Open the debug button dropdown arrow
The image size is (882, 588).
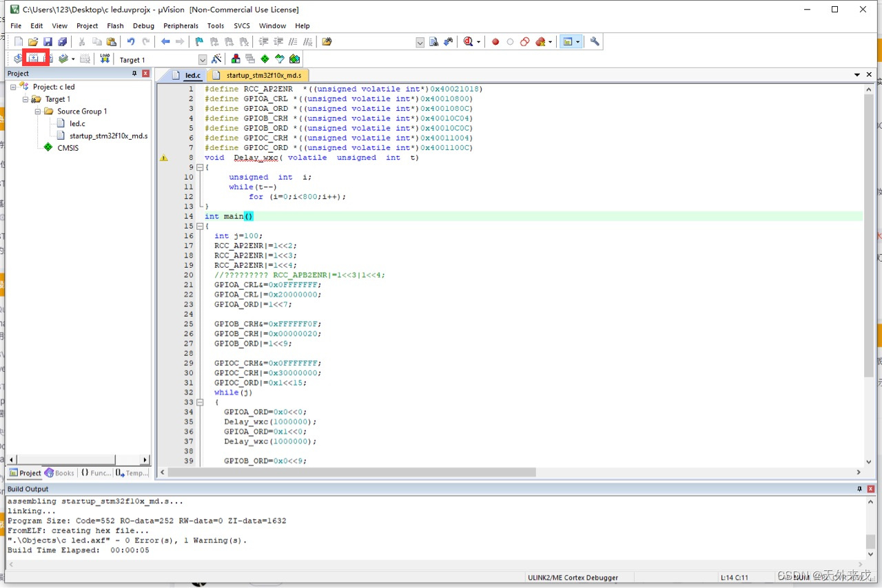478,42
